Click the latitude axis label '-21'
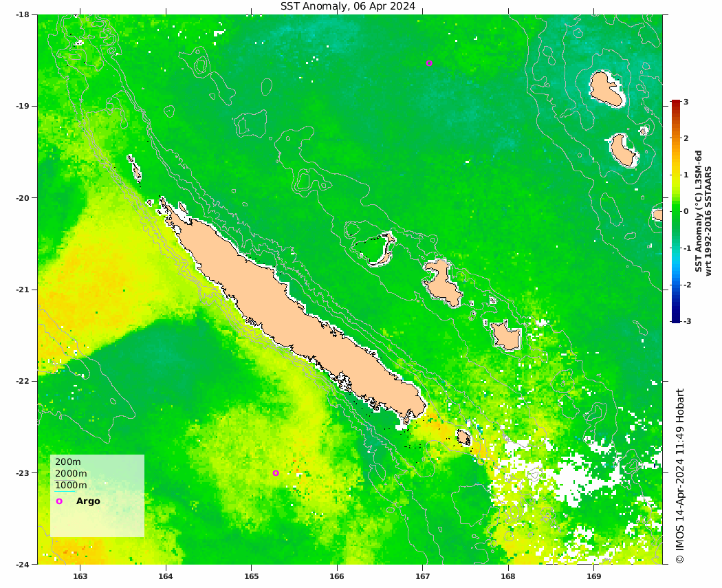This screenshot has height=588, width=722. [23, 290]
